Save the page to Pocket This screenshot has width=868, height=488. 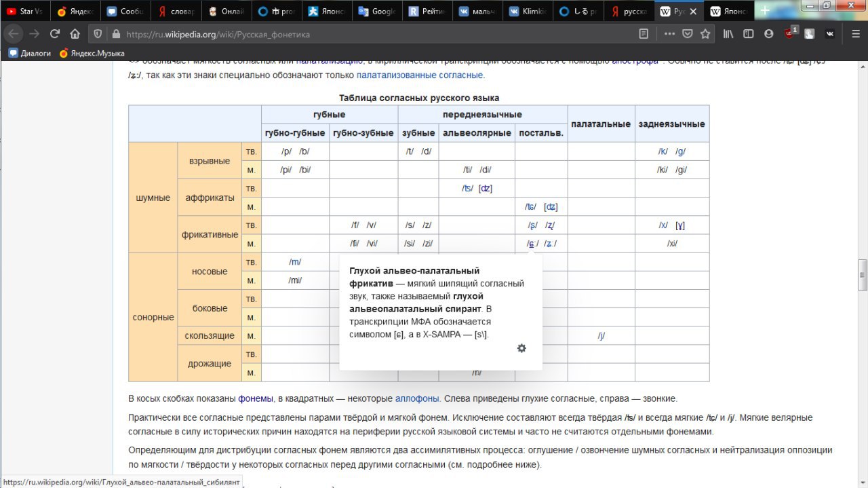[687, 34]
